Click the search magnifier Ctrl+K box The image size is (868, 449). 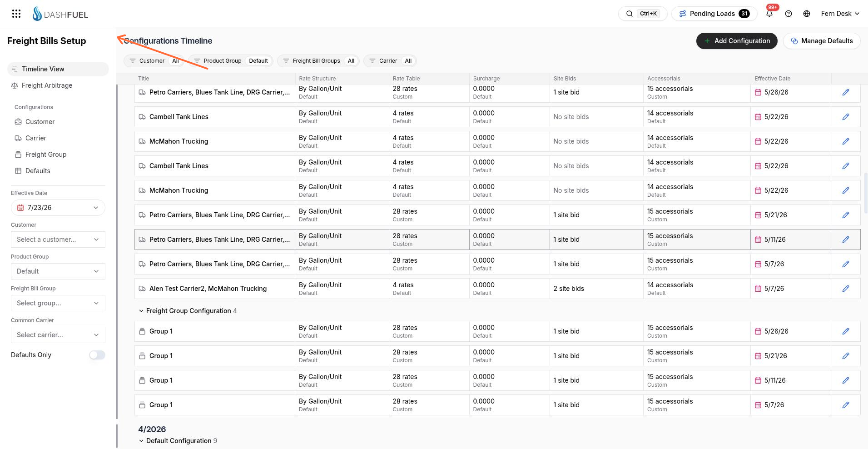[643, 14]
